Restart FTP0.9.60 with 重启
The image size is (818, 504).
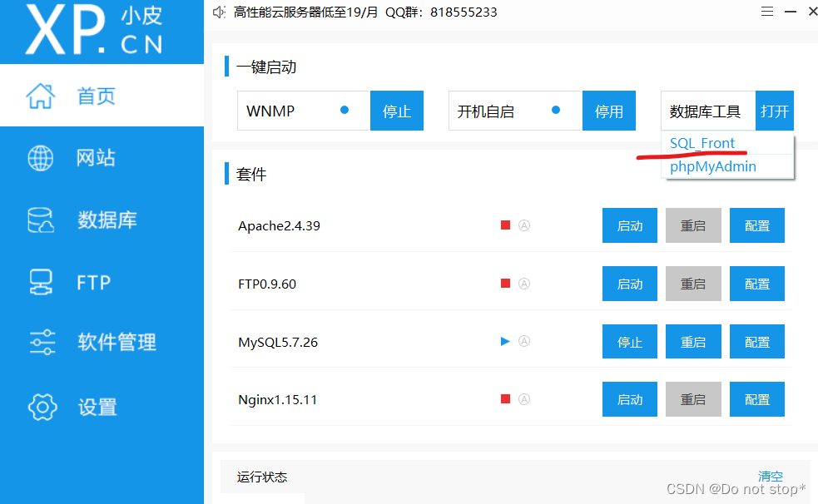click(693, 284)
